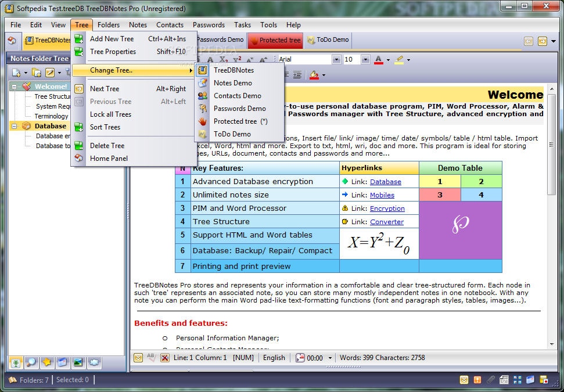Click the increase font size icon
Viewport: 564px width, 392px height.
click(263, 60)
